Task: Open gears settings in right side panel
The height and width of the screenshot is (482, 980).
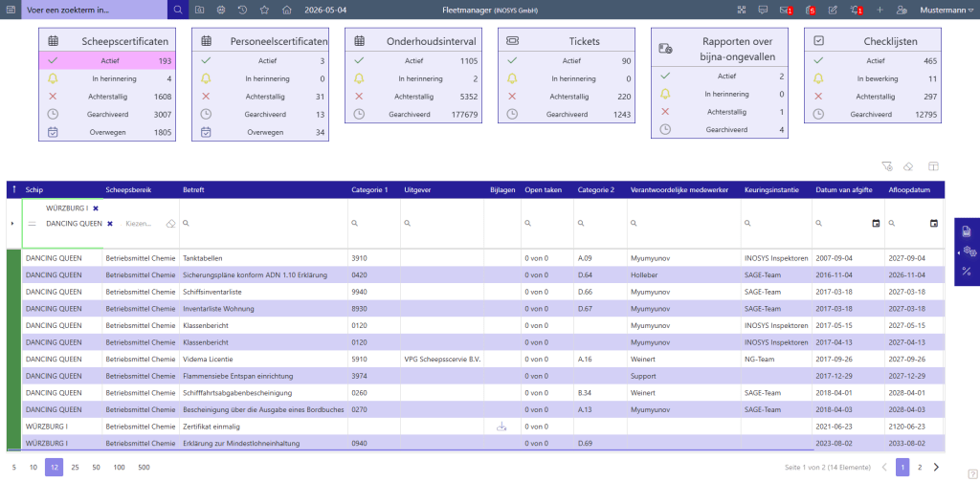Action: (x=969, y=252)
